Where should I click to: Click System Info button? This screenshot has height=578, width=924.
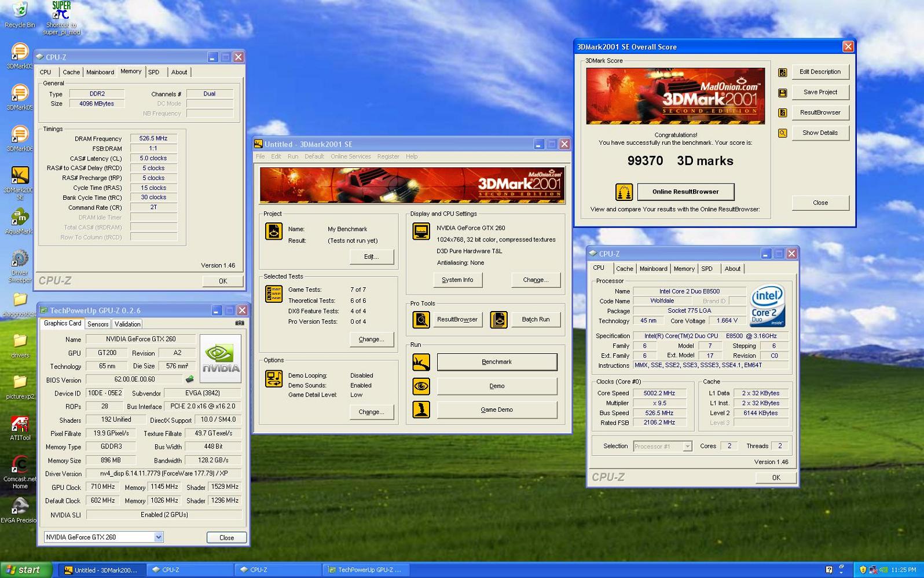[457, 280]
